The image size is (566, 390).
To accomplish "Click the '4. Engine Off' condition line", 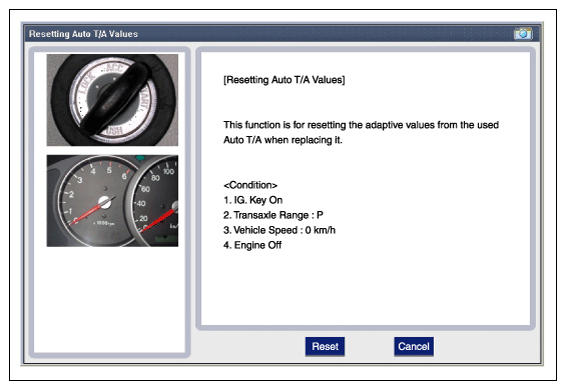I will click(252, 245).
